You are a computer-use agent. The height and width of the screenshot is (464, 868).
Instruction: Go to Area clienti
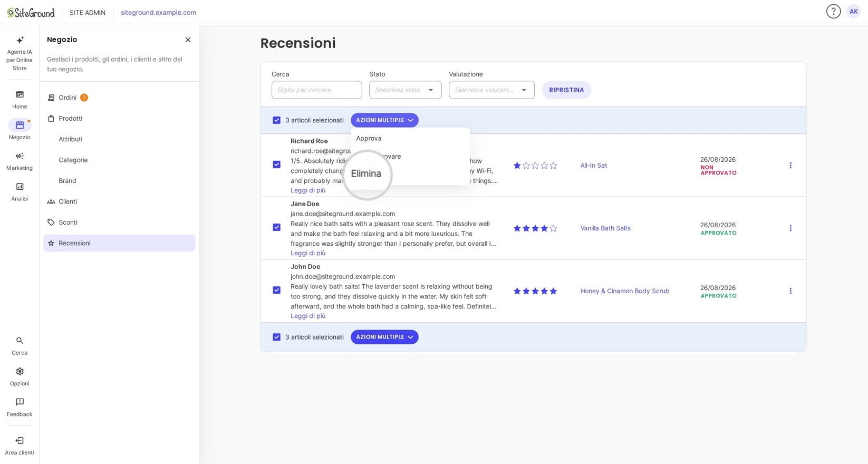click(x=20, y=446)
